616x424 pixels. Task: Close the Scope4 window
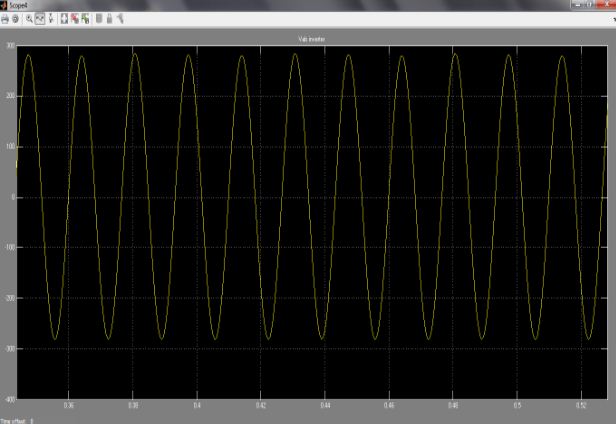pyautogui.click(x=607, y=4)
